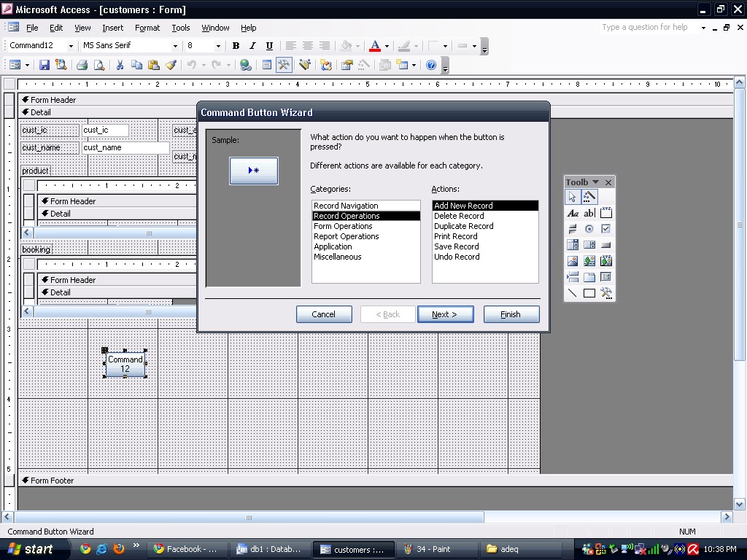The image size is (747, 560).
Task: Open the New Object dropdown arrow
Action: click(414, 65)
